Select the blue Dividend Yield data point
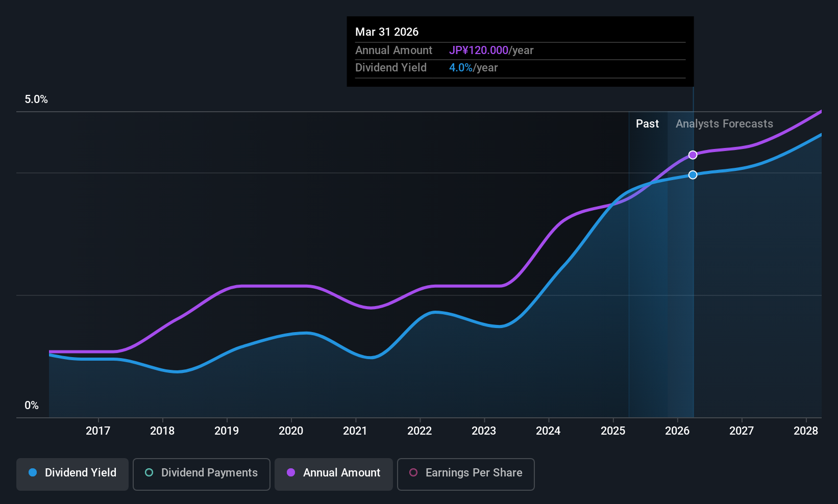838x504 pixels. point(693,175)
